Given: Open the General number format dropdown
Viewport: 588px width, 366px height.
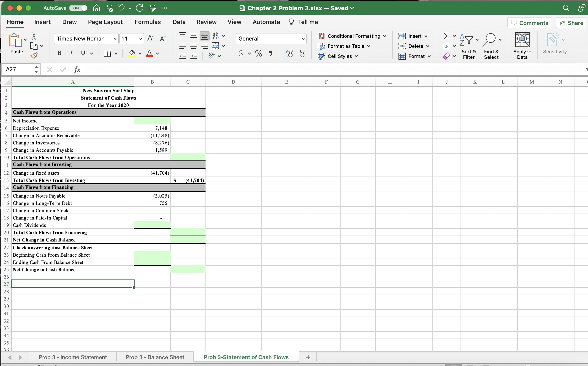Looking at the screenshot, I should click(303, 38).
